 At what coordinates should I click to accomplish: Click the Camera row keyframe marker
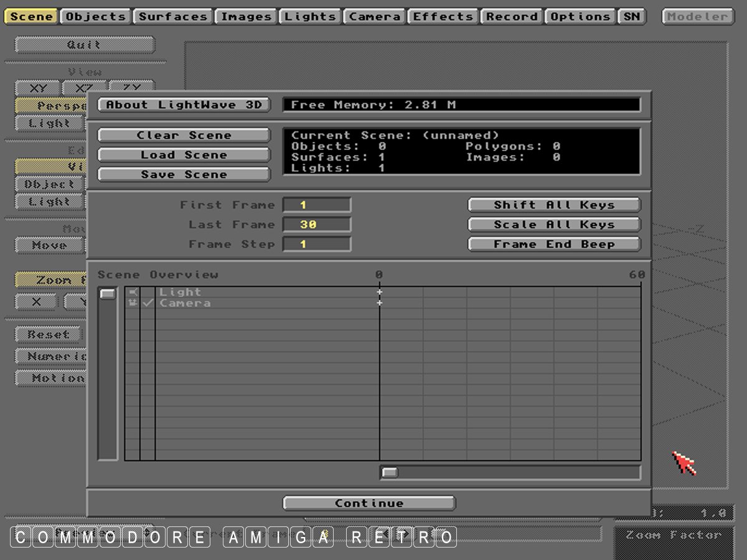379,303
